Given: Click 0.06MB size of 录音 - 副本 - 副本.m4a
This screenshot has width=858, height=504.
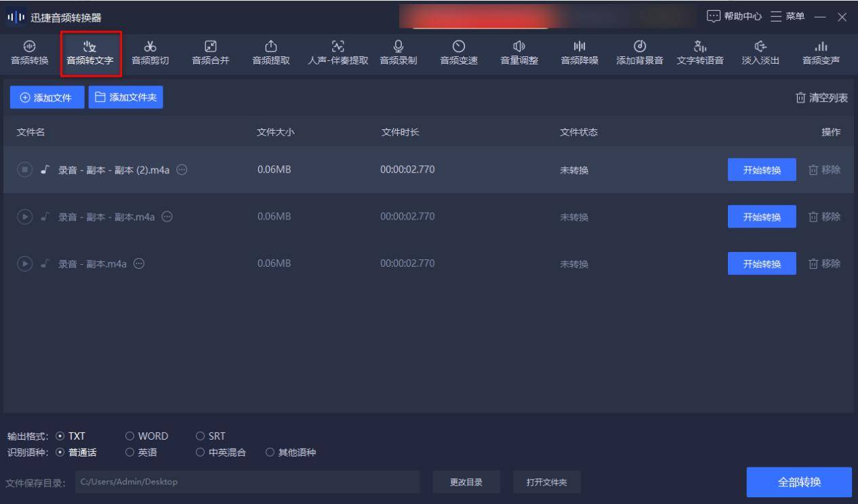Looking at the screenshot, I should (274, 217).
